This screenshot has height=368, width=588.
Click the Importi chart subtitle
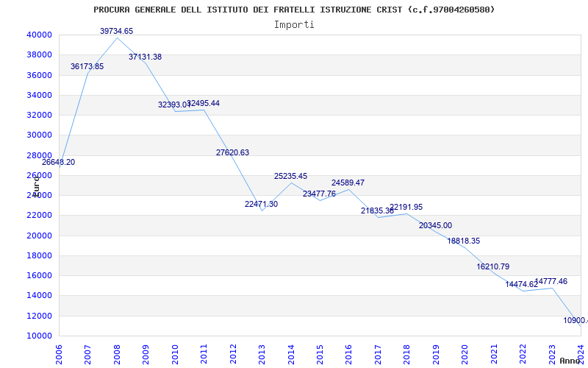coord(294,25)
